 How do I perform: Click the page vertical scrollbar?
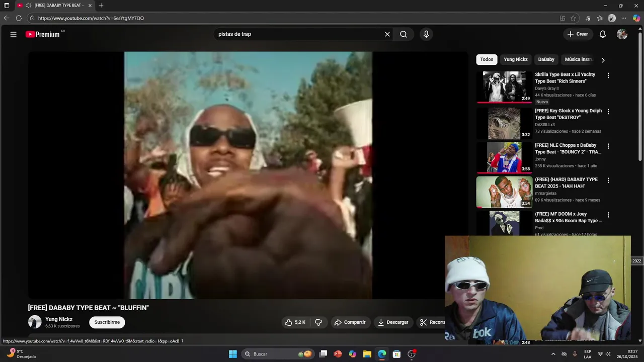640,96
